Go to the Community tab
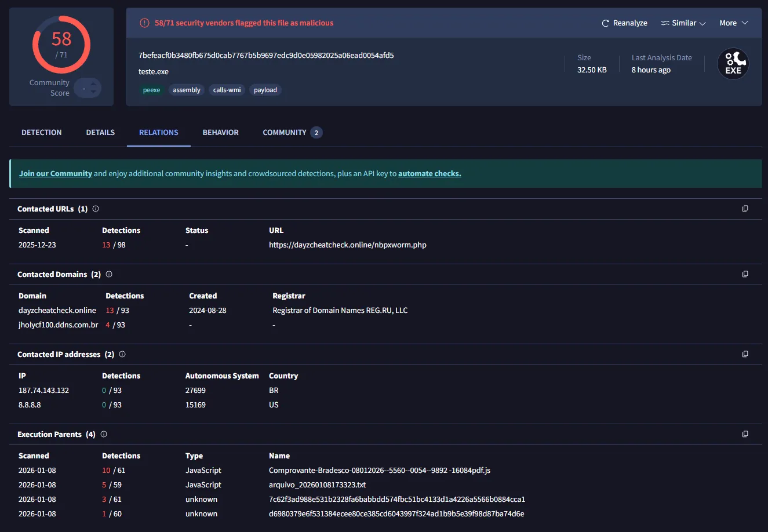Viewport: 768px width, 532px height. click(x=285, y=133)
